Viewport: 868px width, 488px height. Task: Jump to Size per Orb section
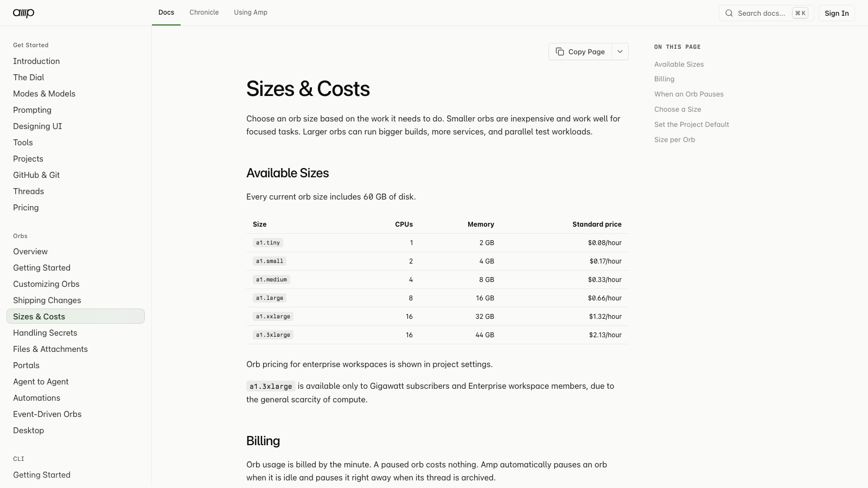point(674,139)
